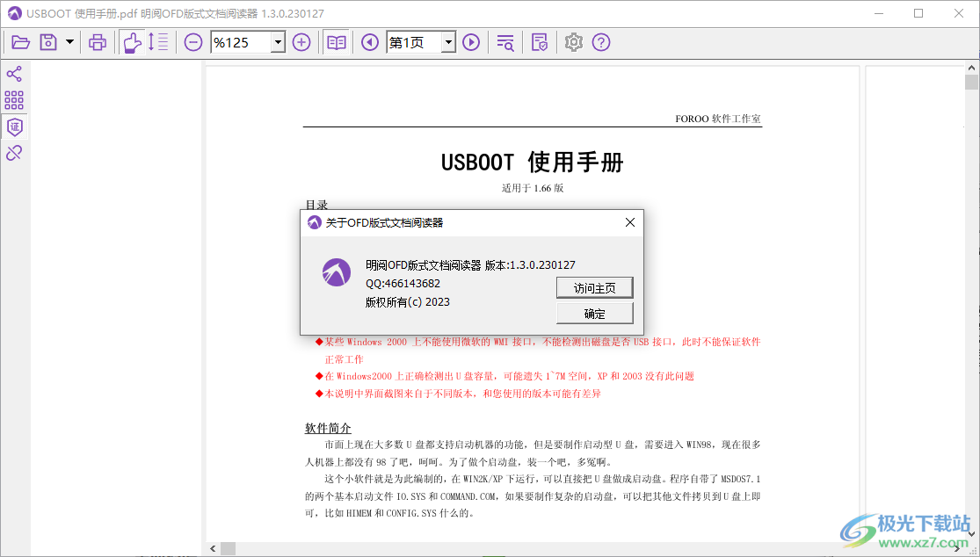Viewport: 980px width, 557px height.
Task: Click 确定 to dismiss the about dialog
Action: (x=594, y=314)
